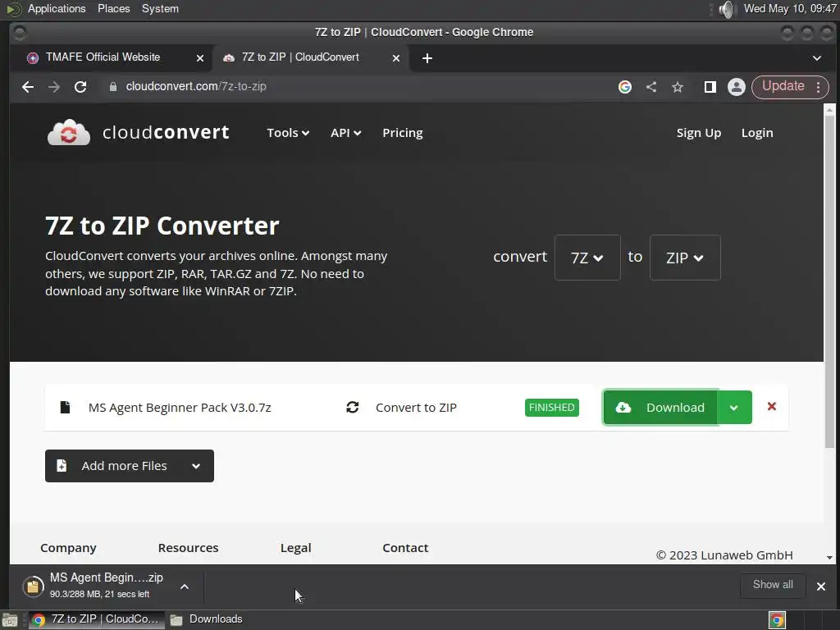The width and height of the screenshot is (840, 630).
Task: Click the 7Z to ZIP taskbar entry
Action: coord(97,619)
